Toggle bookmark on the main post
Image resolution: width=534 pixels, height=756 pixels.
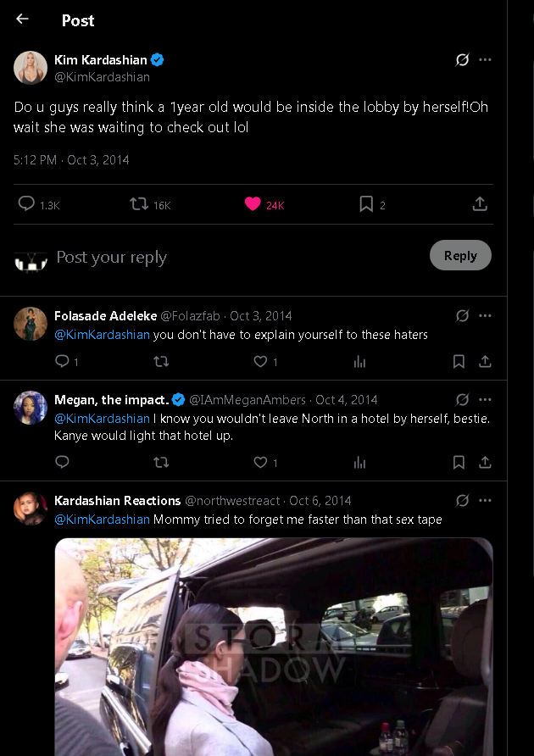pos(366,204)
